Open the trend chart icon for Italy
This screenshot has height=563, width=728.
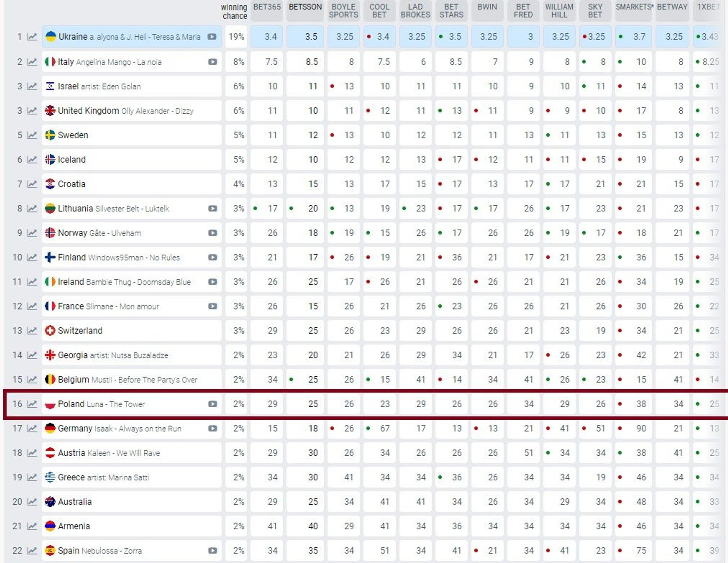click(32, 62)
